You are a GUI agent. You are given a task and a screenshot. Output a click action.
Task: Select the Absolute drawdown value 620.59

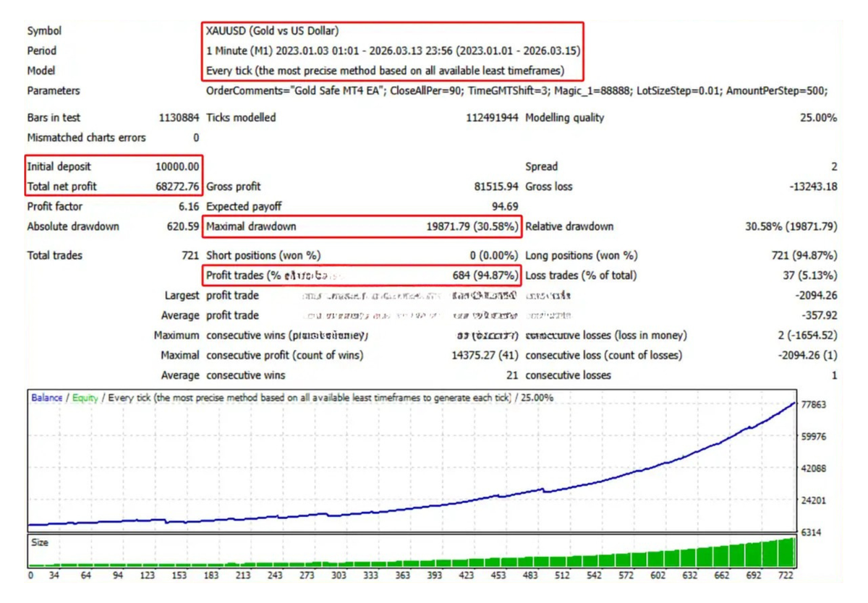183,226
